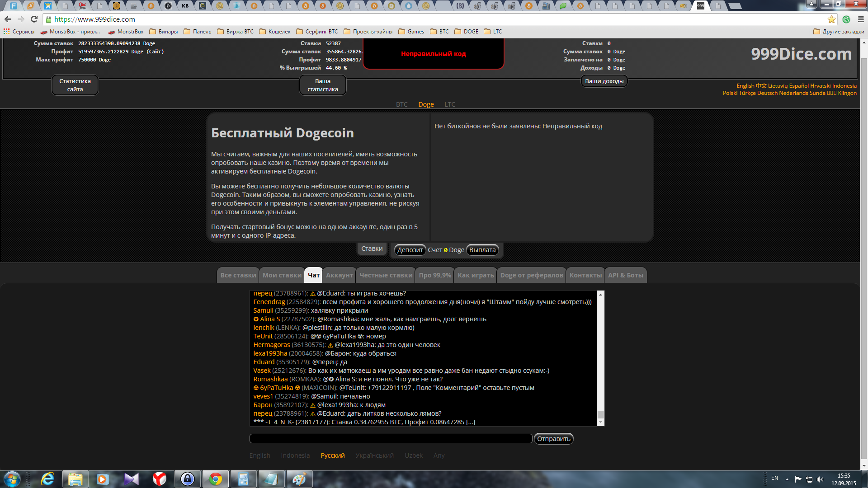
Task: Open the Doge от рефералов tab
Action: (532, 275)
